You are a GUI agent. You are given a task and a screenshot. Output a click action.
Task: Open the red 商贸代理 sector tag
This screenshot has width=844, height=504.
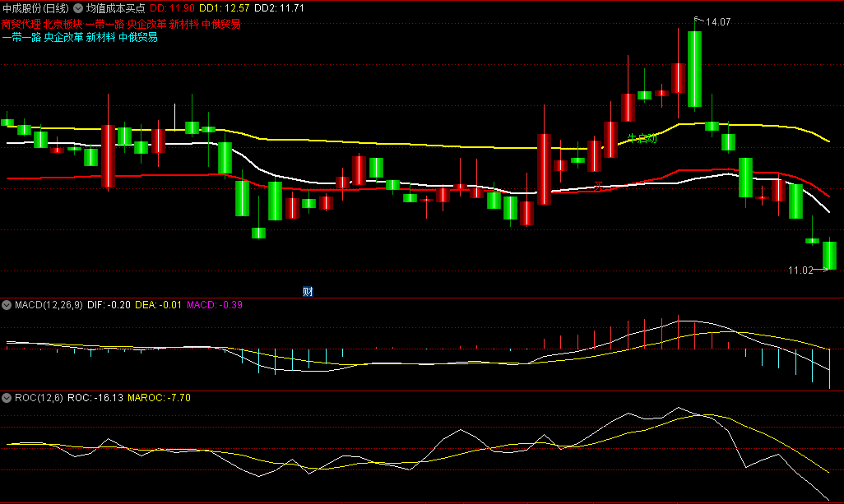point(21,24)
